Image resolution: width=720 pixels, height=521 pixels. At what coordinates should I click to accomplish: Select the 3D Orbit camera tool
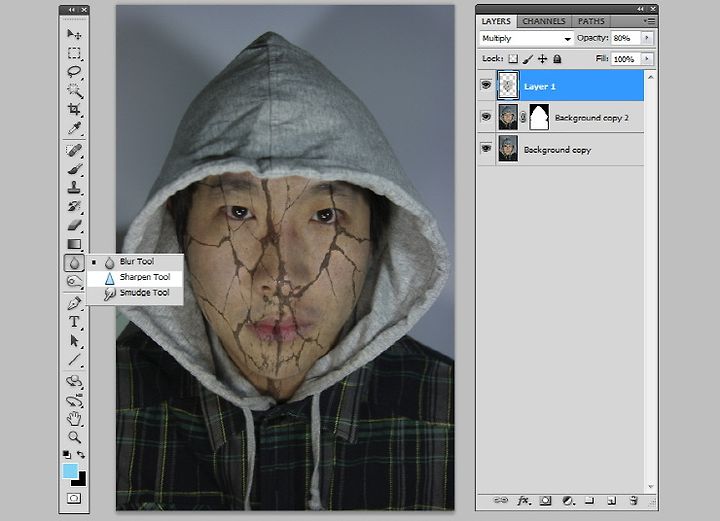[x=74, y=400]
